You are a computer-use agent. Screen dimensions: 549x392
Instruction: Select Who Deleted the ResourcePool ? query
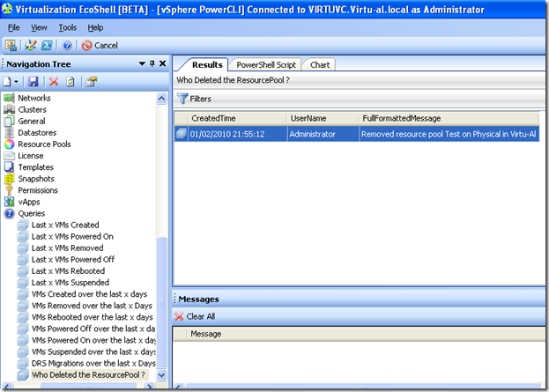(x=88, y=375)
